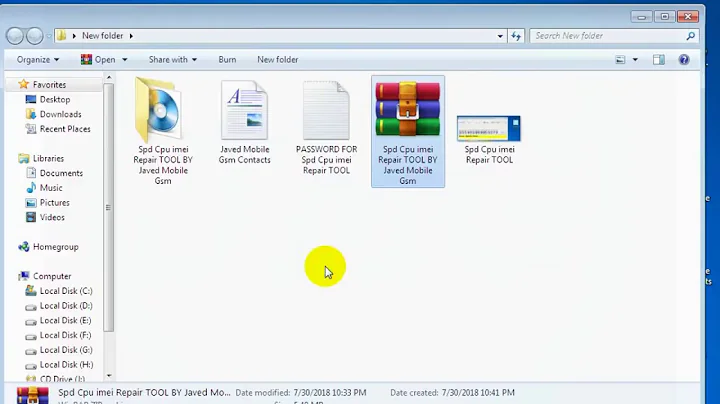Click the search magnifier icon

pos(690,36)
